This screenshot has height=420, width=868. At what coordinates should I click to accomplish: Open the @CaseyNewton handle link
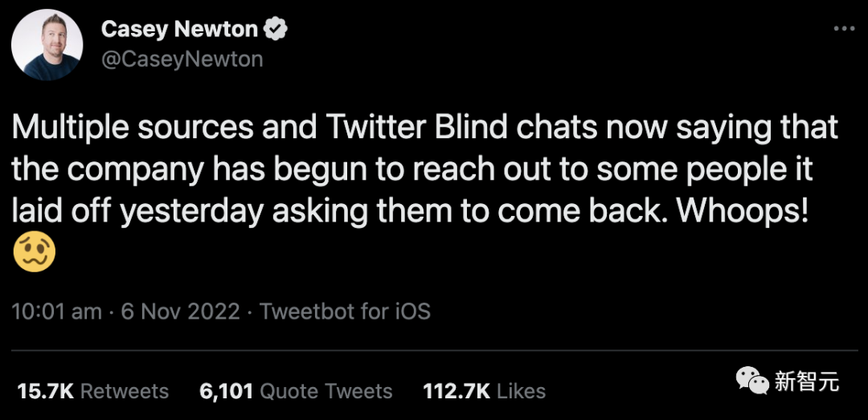pos(182,59)
